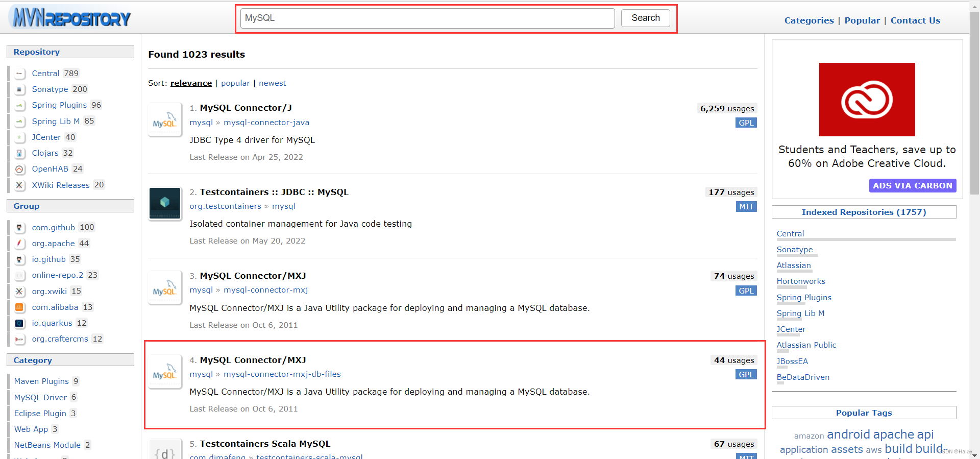
Task: Click the org.xwiki group icon
Action: (x=19, y=292)
